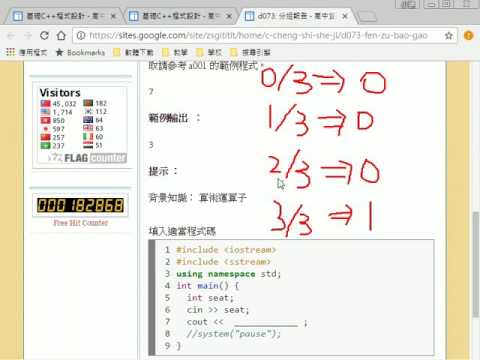Viewport: 480px width, 360px height.
Task: Click the Visitors heading
Action: pyautogui.click(x=60, y=93)
